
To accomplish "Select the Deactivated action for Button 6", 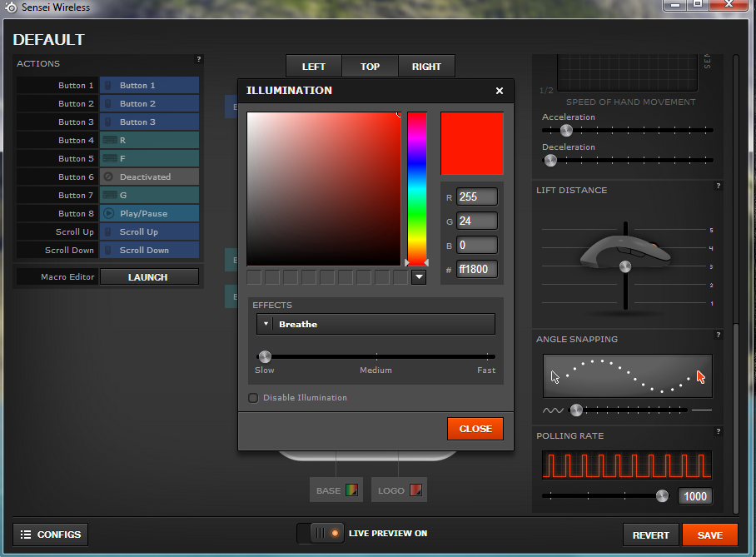I will pos(149,177).
